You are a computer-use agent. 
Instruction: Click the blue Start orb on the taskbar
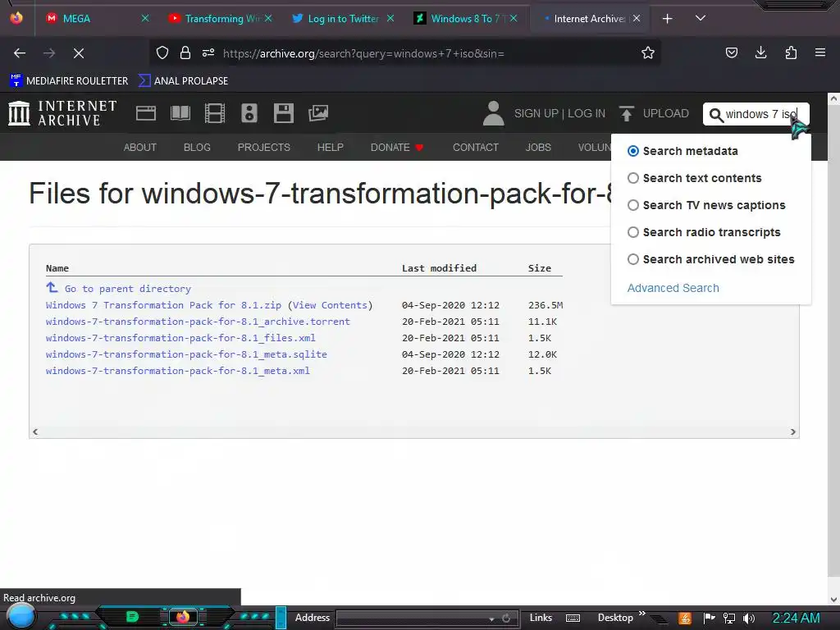pos(21,617)
